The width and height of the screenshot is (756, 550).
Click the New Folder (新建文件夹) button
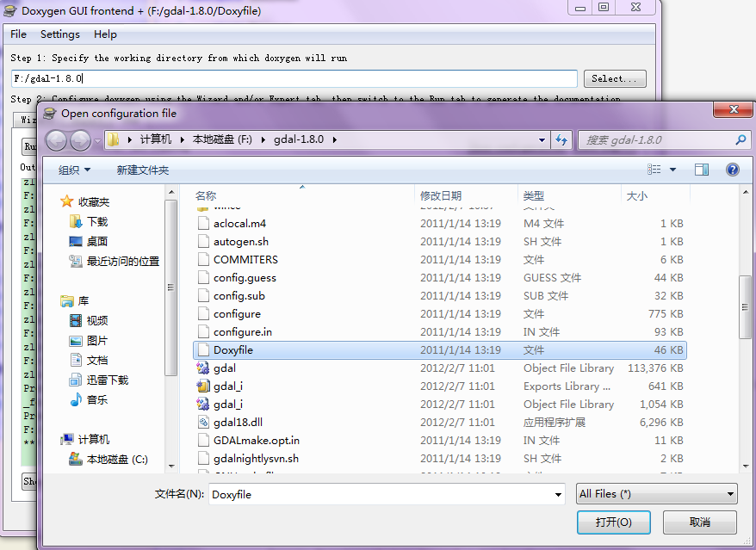click(143, 170)
